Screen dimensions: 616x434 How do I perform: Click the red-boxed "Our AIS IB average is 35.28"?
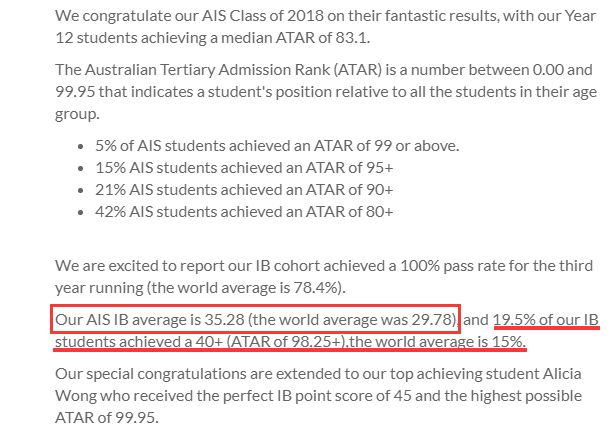156,322
